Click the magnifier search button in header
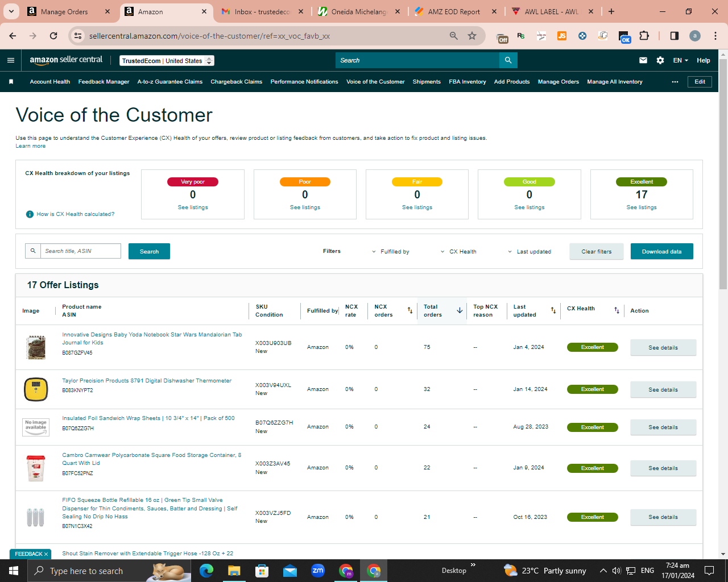Screen dimensions: 728x582 click(x=508, y=60)
